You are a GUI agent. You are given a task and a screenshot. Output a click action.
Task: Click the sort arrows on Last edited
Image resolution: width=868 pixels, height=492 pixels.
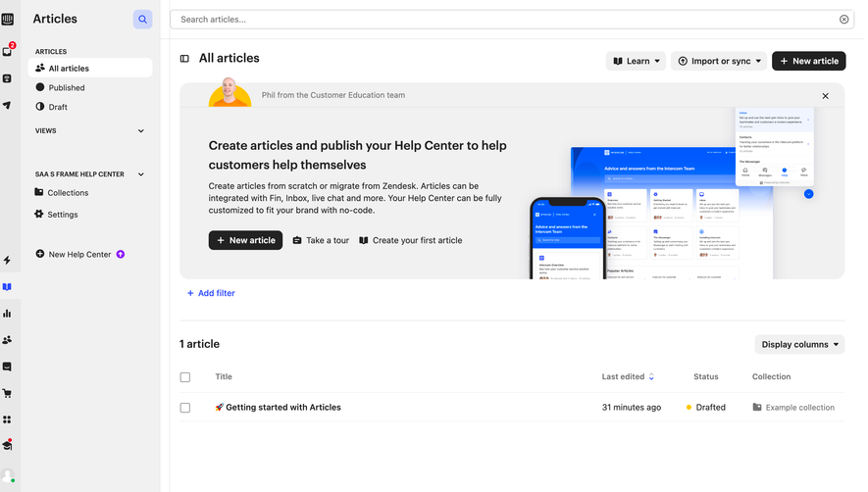(x=651, y=377)
